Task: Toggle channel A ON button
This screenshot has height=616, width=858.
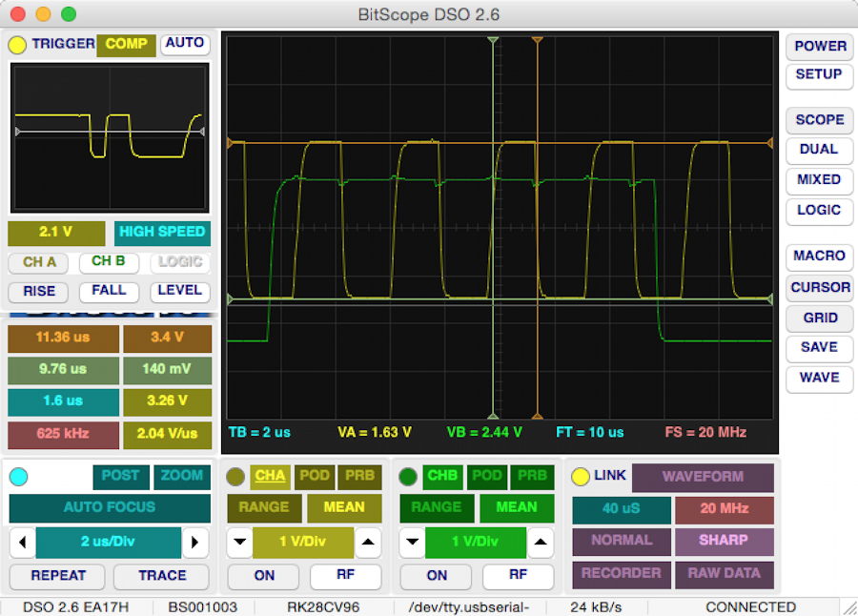Action: (263, 576)
